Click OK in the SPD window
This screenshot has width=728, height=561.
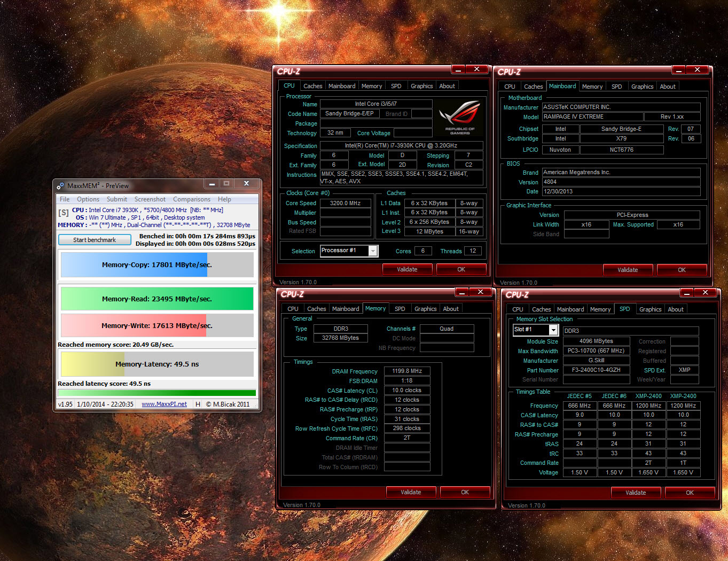click(x=690, y=493)
